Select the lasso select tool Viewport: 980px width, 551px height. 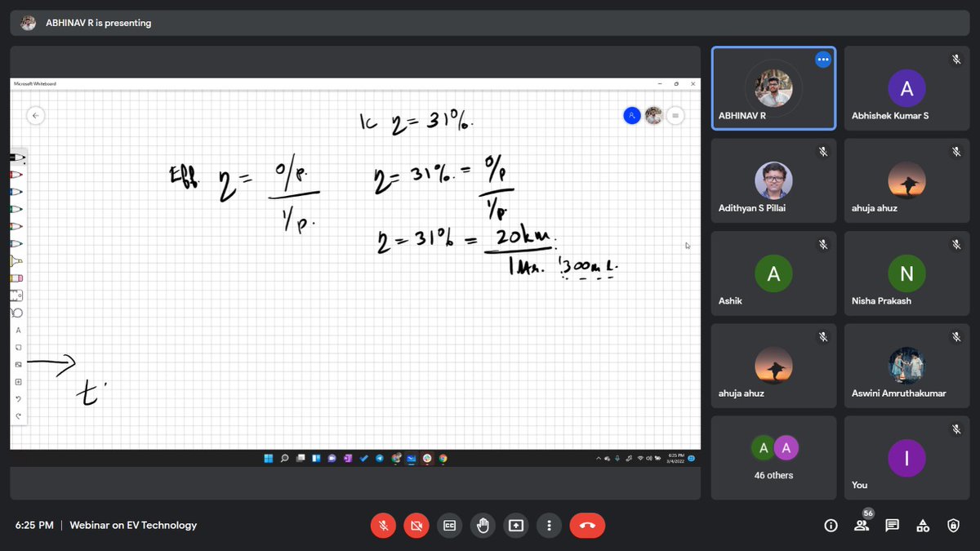pos(18,313)
